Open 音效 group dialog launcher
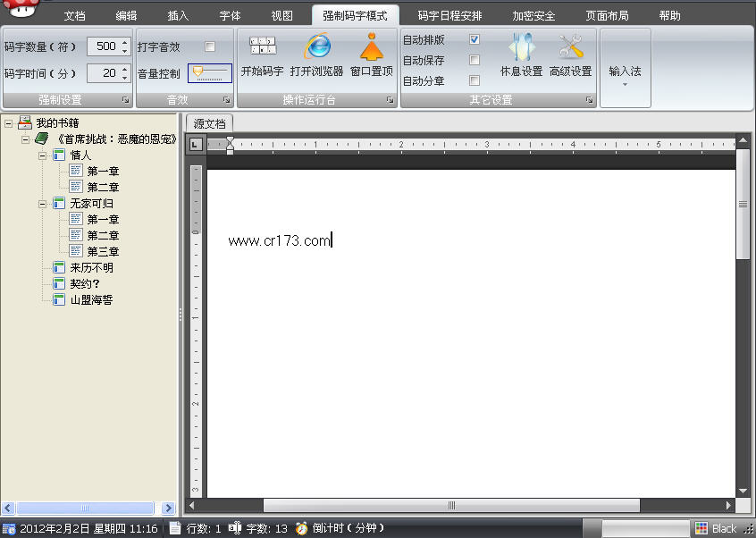 click(x=227, y=100)
